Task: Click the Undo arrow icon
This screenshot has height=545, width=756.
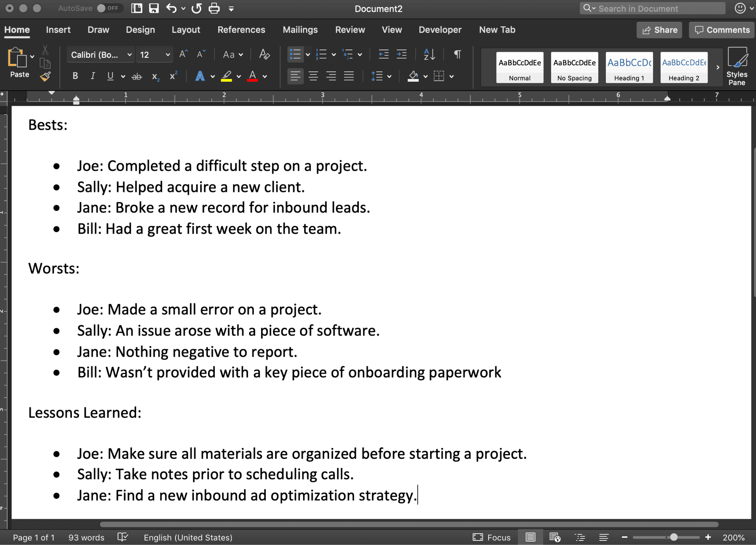Action: pos(171,8)
